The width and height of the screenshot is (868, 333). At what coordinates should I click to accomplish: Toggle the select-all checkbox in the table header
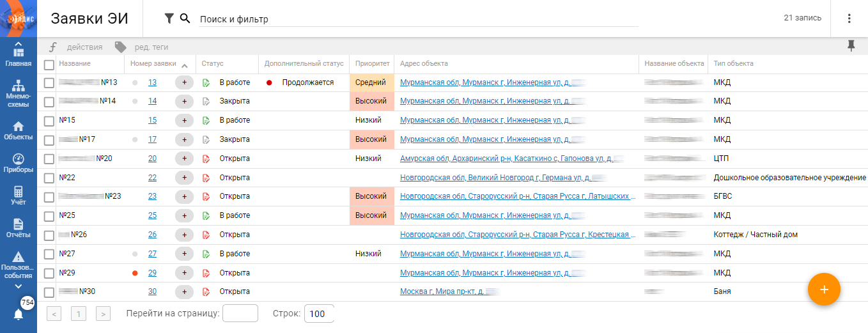[49, 64]
